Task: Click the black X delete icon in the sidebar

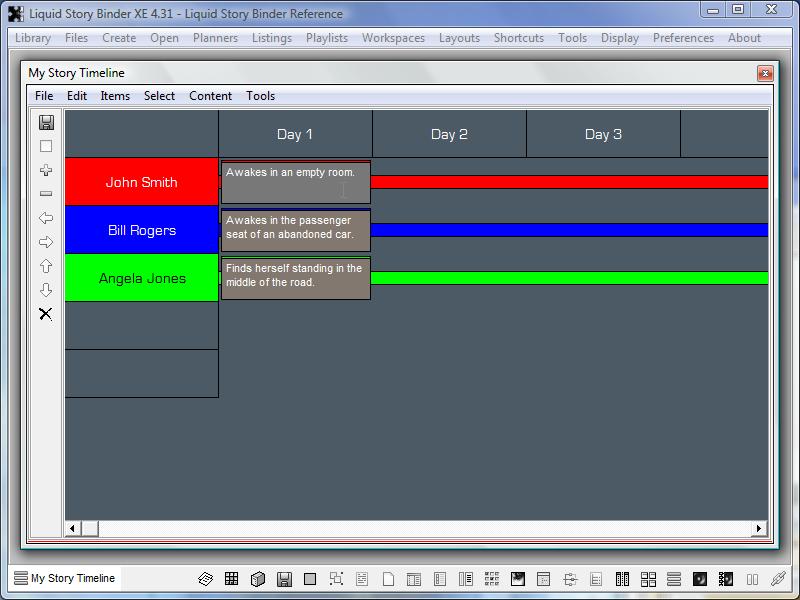Action: [x=46, y=314]
